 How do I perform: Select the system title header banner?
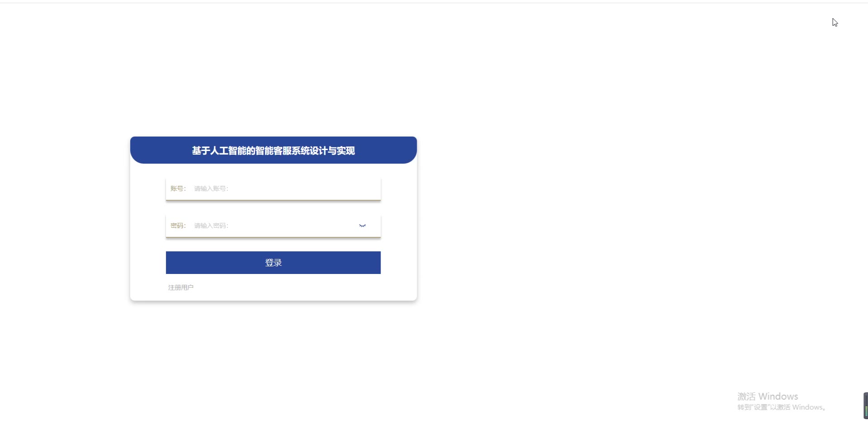coord(274,150)
